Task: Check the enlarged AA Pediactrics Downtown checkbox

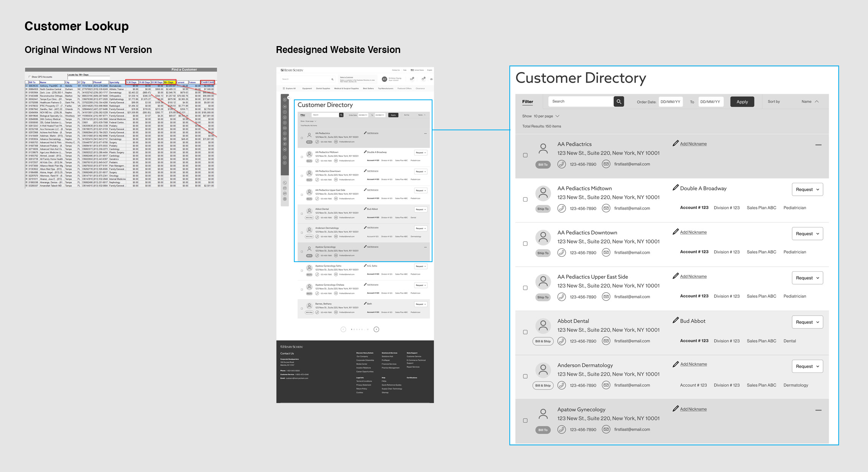Action: (525, 243)
